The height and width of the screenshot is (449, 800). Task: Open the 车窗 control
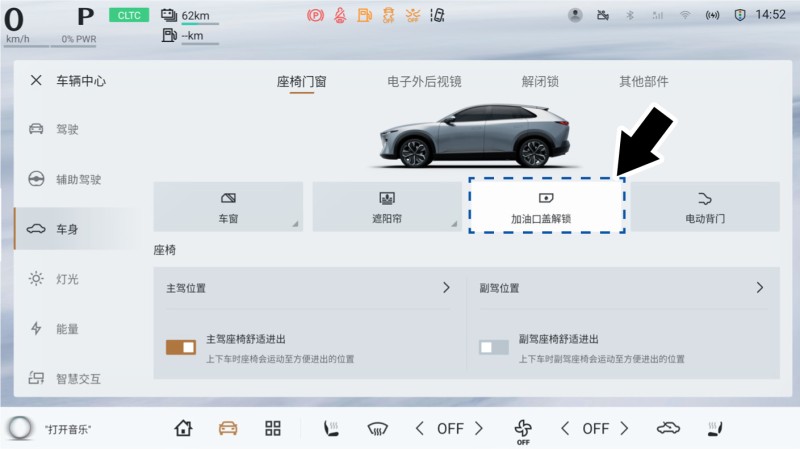coord(228,207)
